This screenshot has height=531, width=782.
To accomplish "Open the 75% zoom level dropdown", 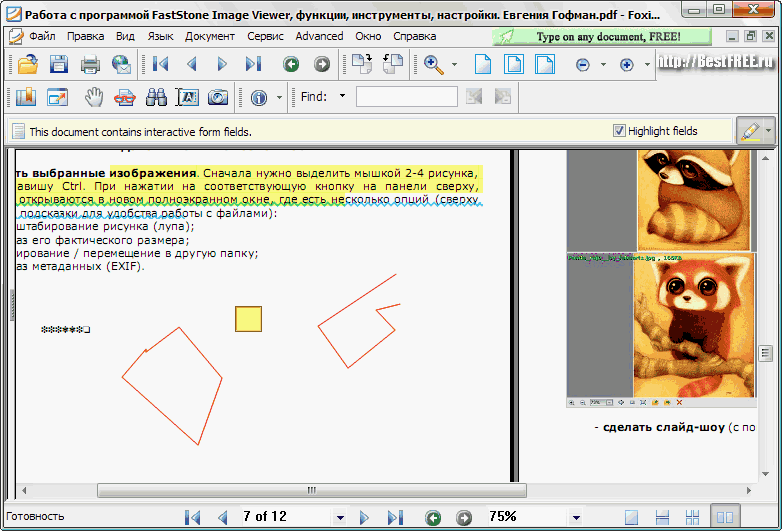I will [576, 518].
